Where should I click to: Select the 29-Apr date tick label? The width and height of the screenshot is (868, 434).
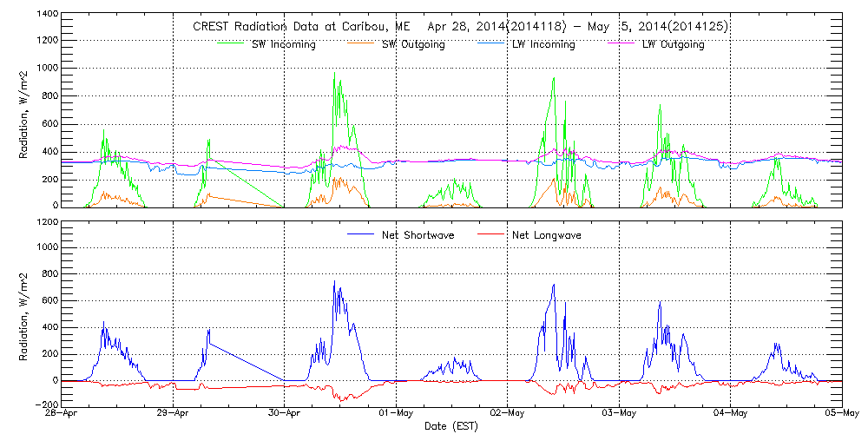(x=174, y=414)
